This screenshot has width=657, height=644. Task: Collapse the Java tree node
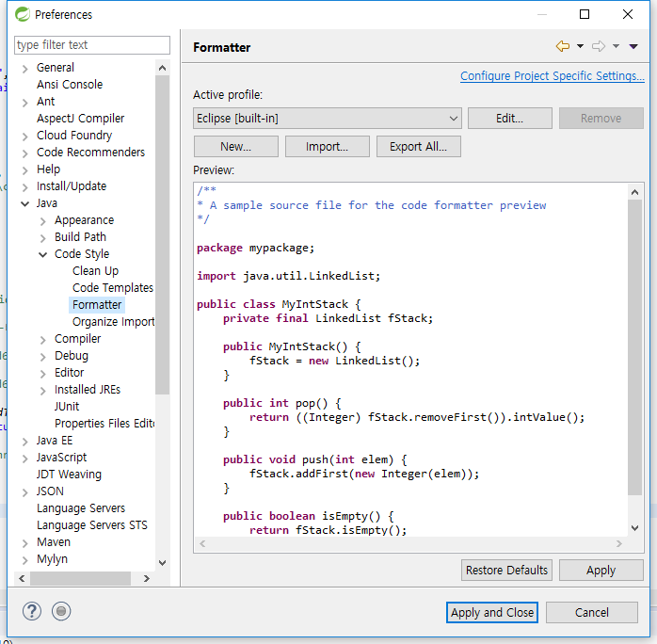pos(25,204)
